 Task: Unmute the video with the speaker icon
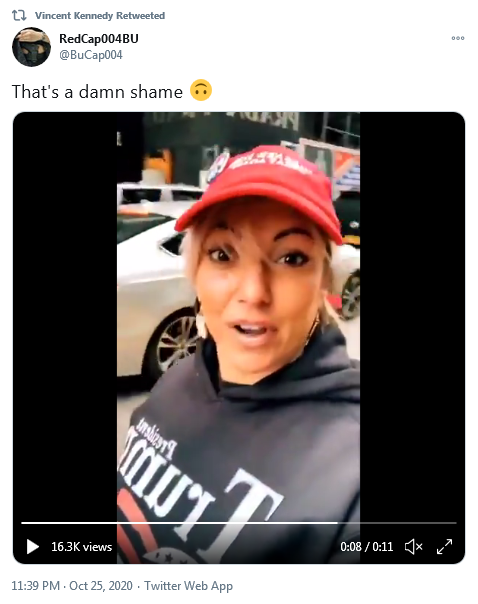[414, 546]
